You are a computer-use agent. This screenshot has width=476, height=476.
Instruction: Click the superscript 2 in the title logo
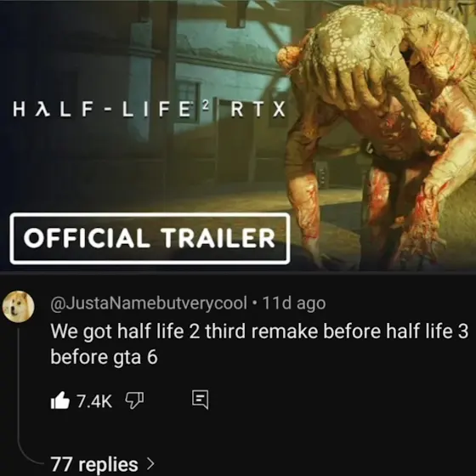click(x=206, y=105)
